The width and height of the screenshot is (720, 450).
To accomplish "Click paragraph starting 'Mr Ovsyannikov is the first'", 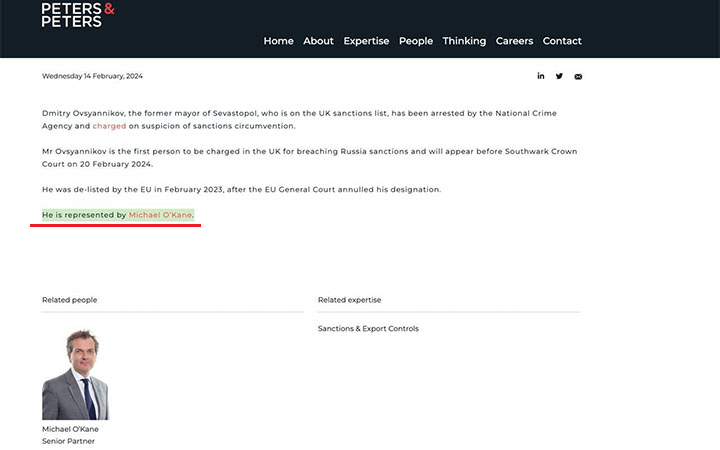I will tap(309, 158).
